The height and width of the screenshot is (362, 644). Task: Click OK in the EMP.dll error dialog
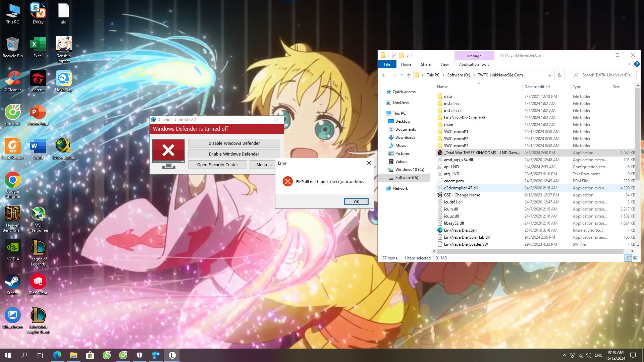click(x=356, y=201)
